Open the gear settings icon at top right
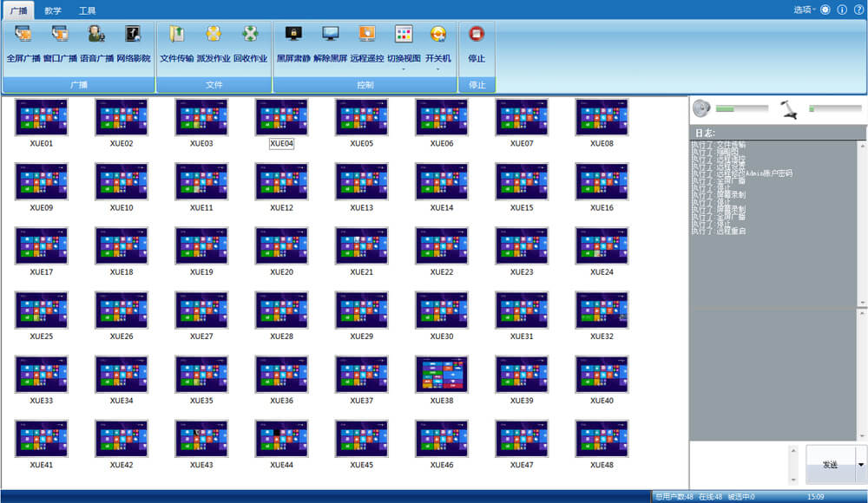 (825, 10)
